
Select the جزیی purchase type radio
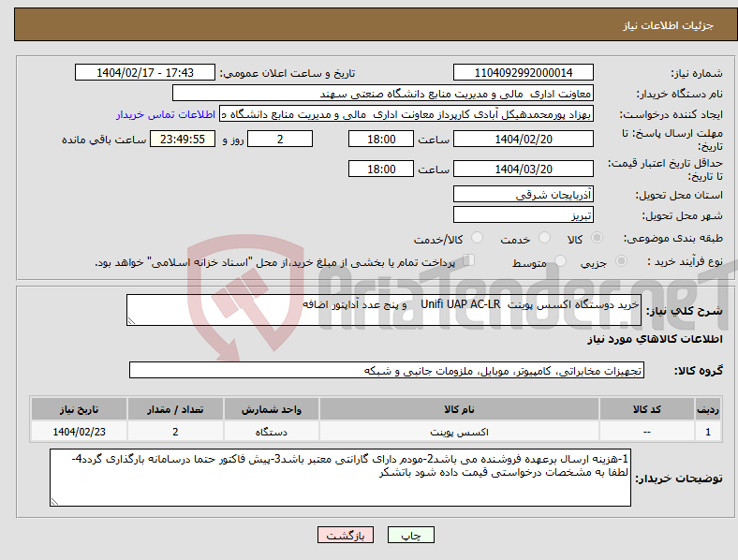tap(621, 261)
